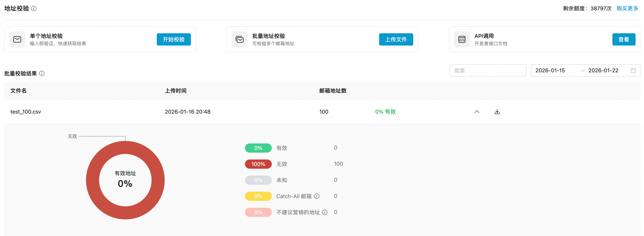This screenshot has height=236, width=644.
Task: Click the single address envelope icon
Action: pos(17,39)
